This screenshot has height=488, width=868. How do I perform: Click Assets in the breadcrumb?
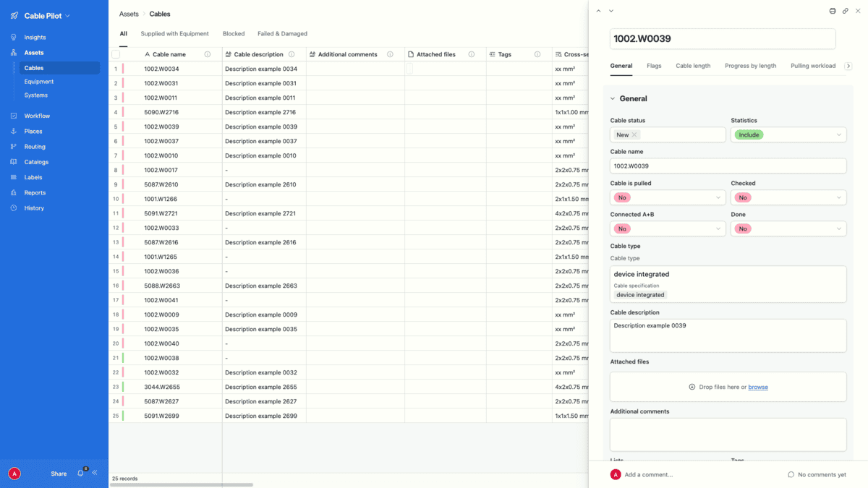point(129,14)
